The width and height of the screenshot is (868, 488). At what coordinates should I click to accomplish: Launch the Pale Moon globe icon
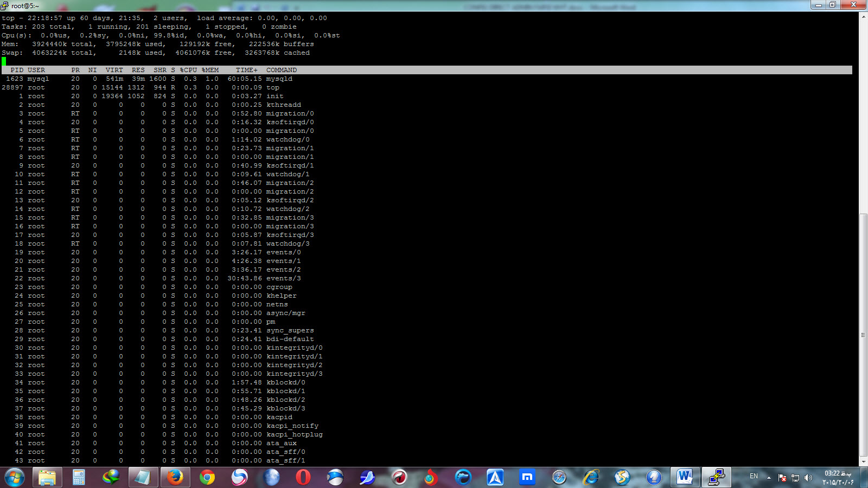coord(271,478)
